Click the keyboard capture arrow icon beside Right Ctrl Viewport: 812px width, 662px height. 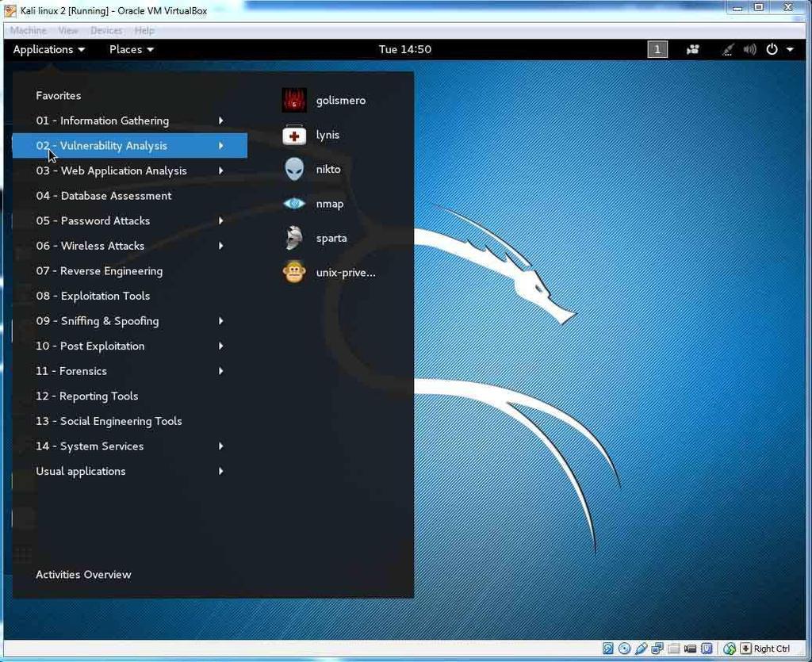[745, 648]
